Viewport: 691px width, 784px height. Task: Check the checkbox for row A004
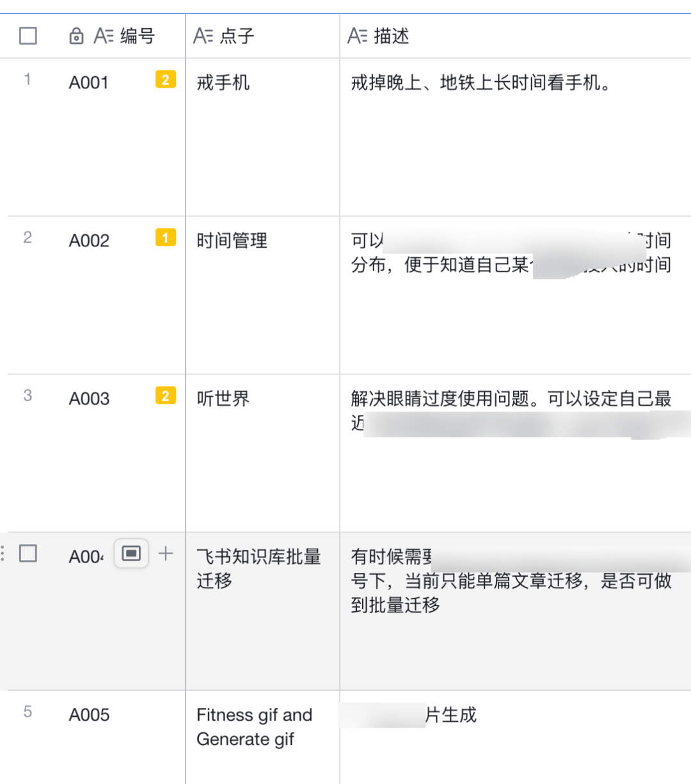[x=28, y=554]
